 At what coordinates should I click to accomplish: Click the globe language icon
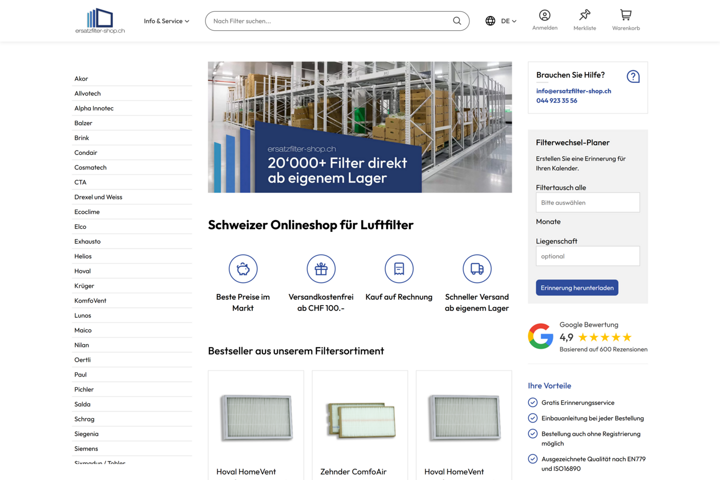[490, 21]
